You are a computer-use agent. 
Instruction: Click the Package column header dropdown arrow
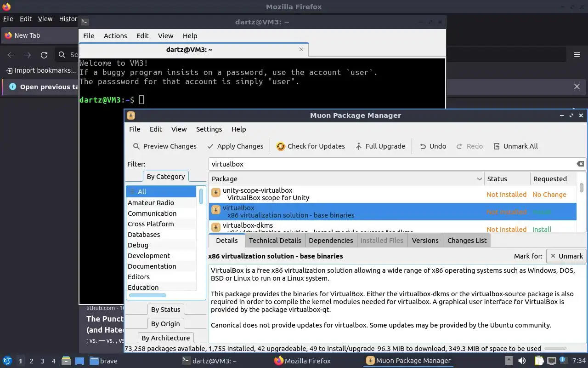[479, 179]
